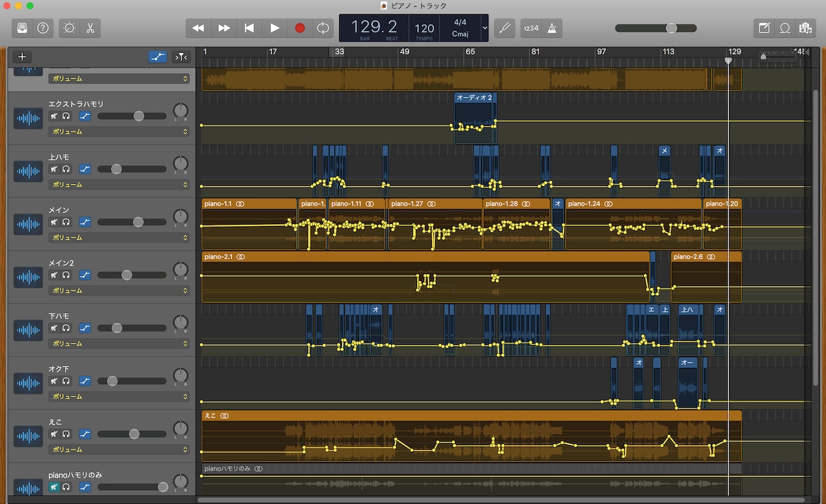The width and height of the screenshot is (826, 504).
Task: Solo the 上ハモ track with headphones
Action: pyautogui.click(x=66, y=169)
